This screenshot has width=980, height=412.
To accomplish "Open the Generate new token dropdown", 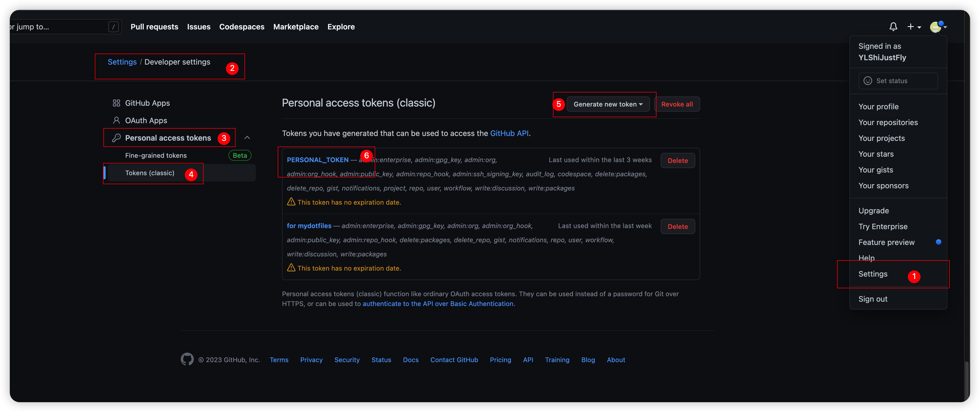I will click(608, 104).
